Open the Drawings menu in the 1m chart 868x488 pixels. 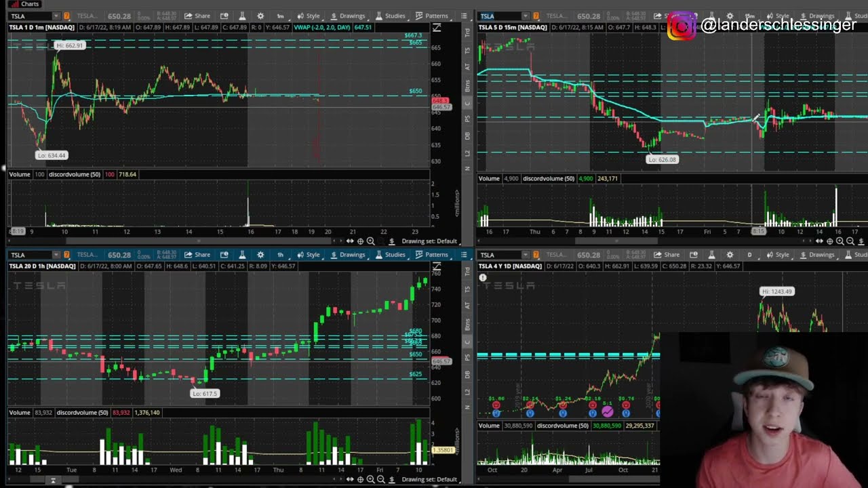(348, 16)
